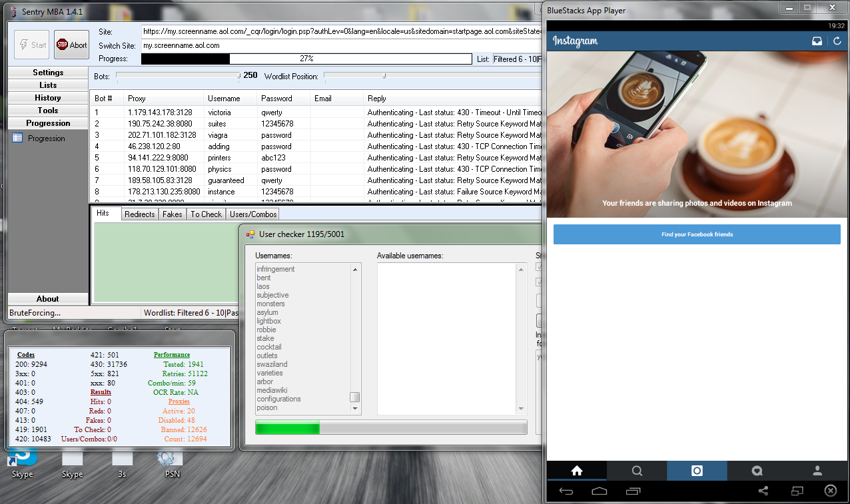
Task: Click the Usernames list scroll-up arrow
Action: tap(355, 269)
